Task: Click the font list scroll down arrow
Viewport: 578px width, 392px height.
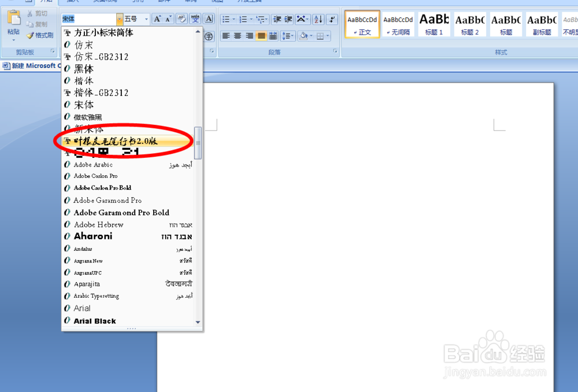Action: 198,322
